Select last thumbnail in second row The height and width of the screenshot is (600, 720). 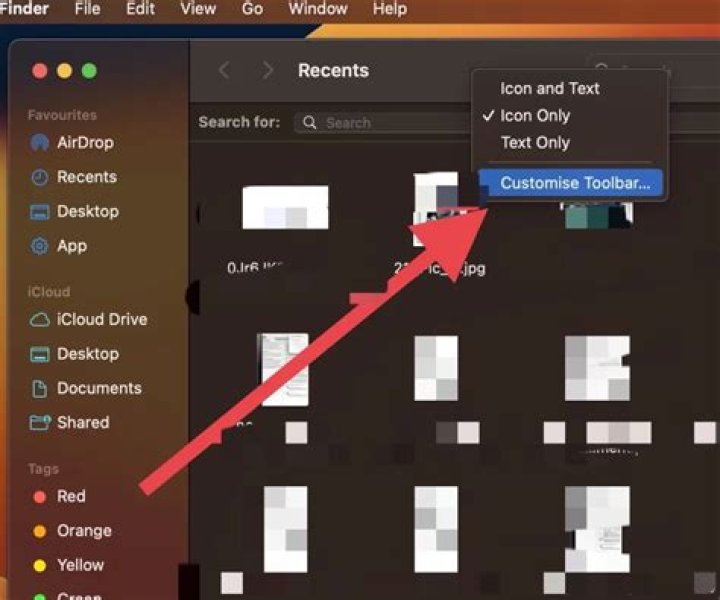597,368
